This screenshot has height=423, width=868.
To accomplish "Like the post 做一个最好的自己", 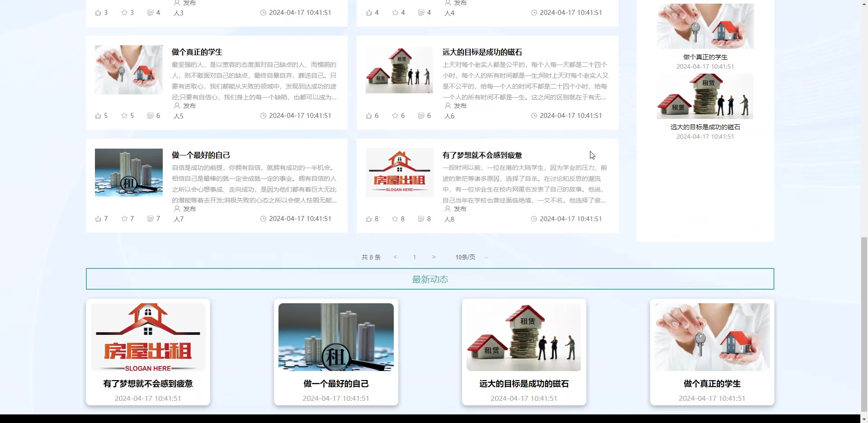I will (x=98, y=219).
